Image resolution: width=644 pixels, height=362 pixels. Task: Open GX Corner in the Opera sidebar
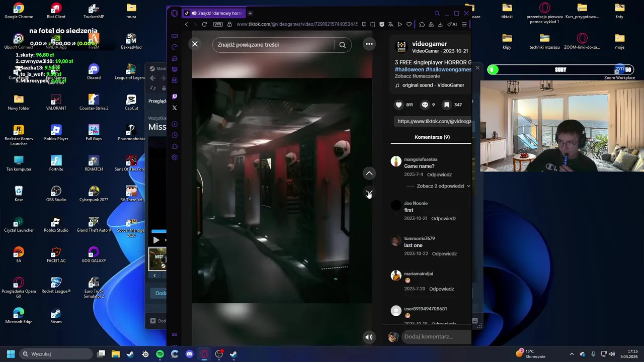[x=175, y=36]
